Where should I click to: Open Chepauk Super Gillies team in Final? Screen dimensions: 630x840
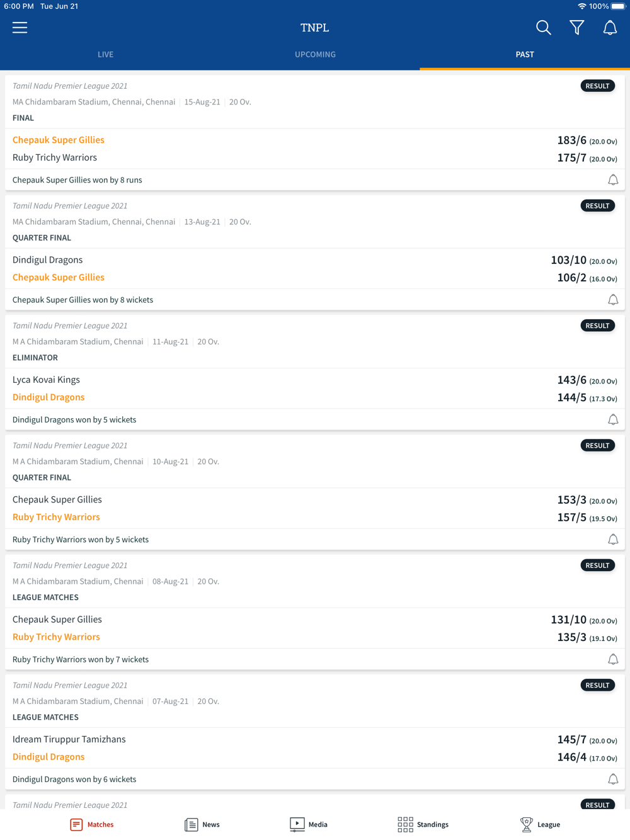[59, 140]
